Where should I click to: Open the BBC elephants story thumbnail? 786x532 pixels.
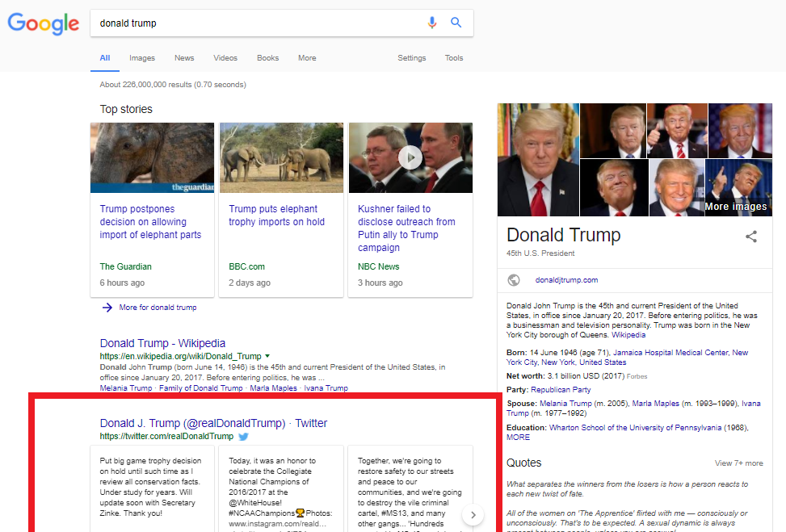[281, 157]
